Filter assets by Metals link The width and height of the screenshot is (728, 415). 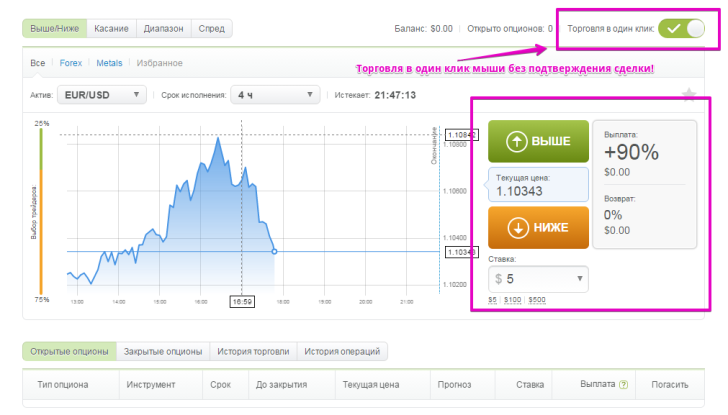click(109, 63)
